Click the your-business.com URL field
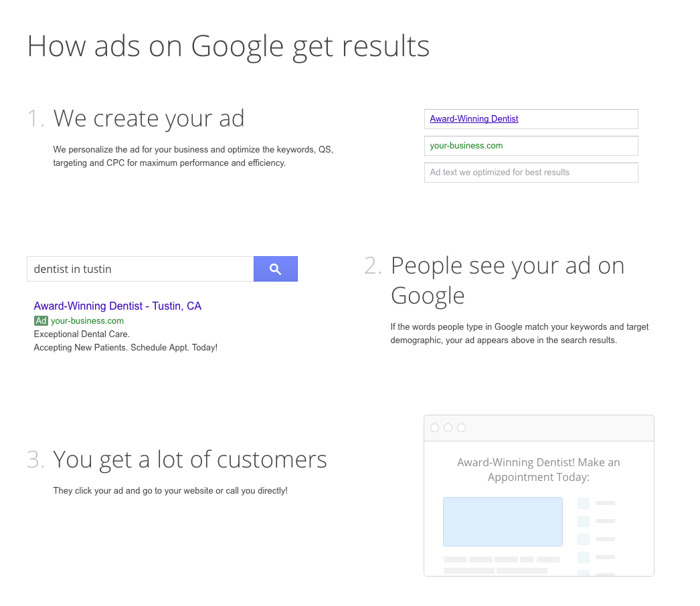Image resolution: width=700 pixels, height=606 pixels. (531, 146)
